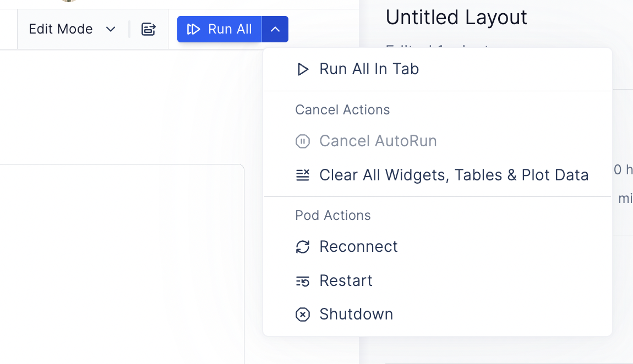The image size is (633, 364).
Task: Select Run All In Tab
Action: tap(438, 69)
